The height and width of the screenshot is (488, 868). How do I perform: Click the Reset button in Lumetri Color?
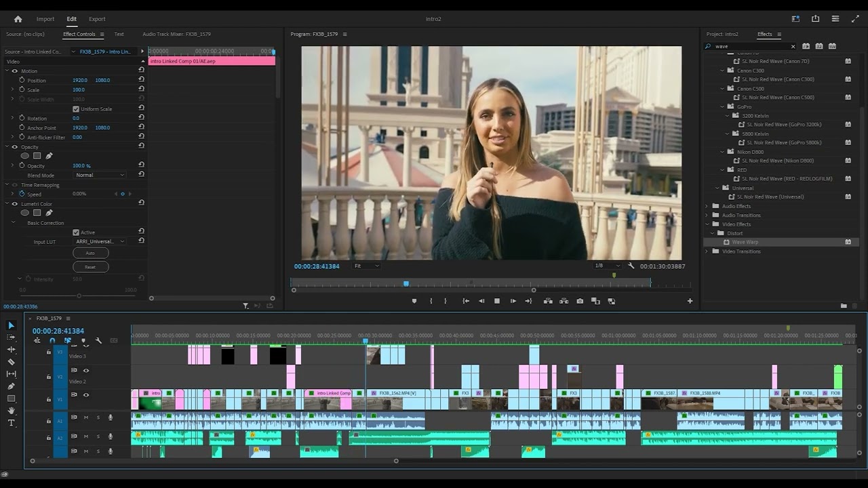90,267
